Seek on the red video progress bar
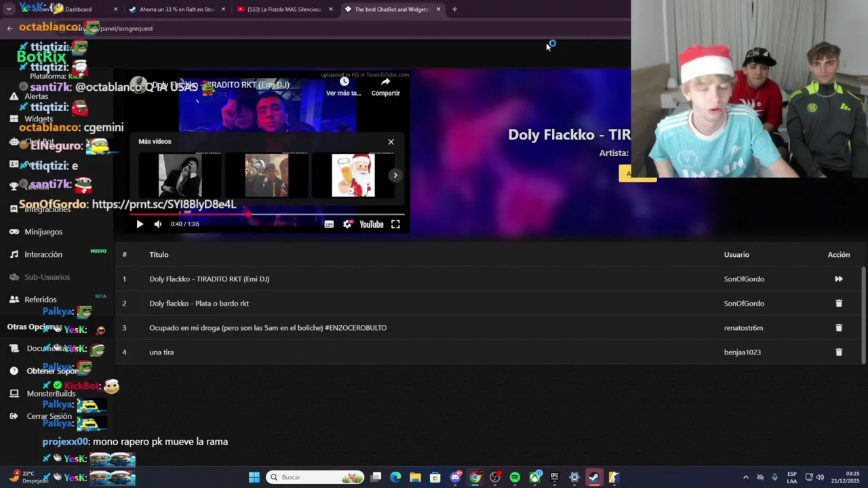The image size is (868, 488). pyautogui.click(x=268, y=214)
